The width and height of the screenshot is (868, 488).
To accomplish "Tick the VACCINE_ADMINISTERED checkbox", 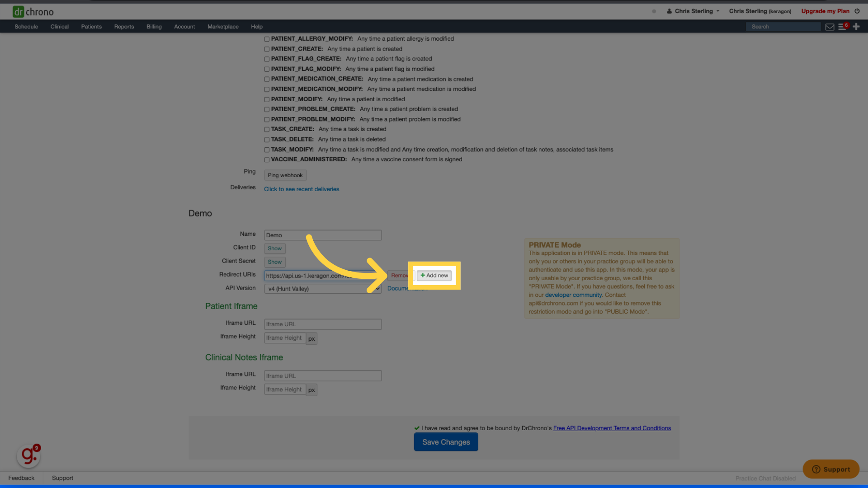I will pyautogui.click(x=267, y=160).
